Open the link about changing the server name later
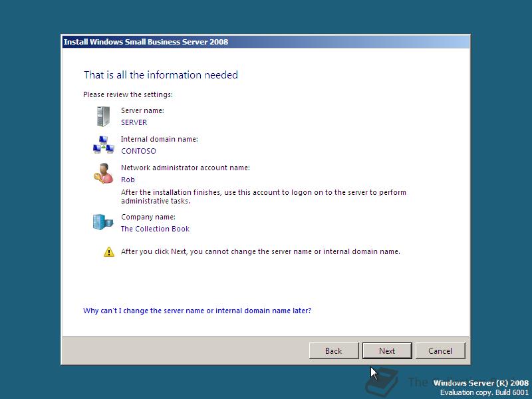This screenshot has width=532, height=399. [x=197, y=311]
